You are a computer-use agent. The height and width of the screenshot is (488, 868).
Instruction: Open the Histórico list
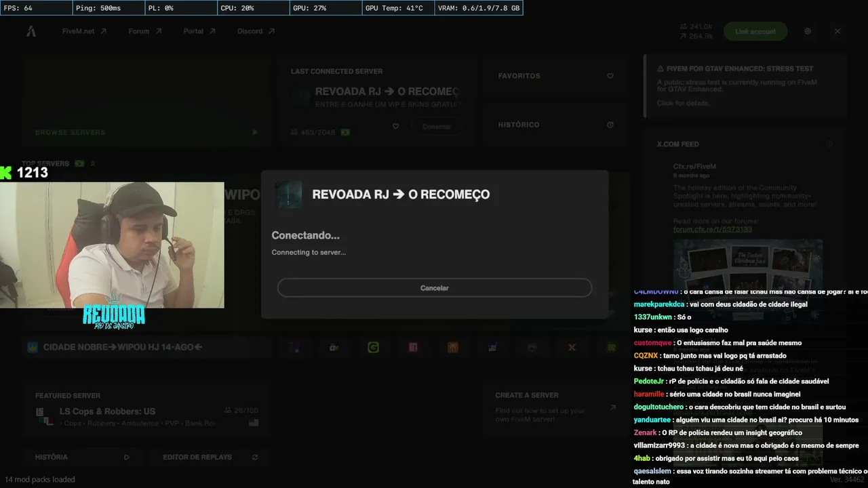(555, 125)
